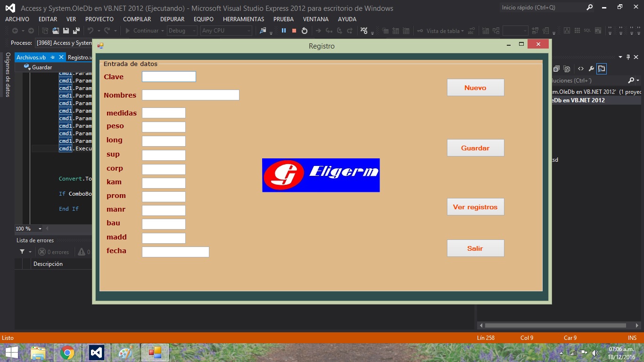
Task: Click the Salir button
Action: point(475,248)
